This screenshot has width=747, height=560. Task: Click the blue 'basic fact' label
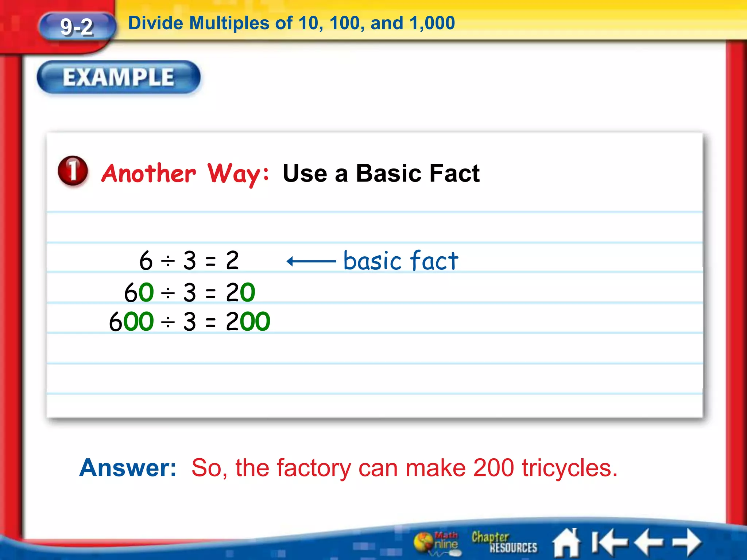coord(400,261)
